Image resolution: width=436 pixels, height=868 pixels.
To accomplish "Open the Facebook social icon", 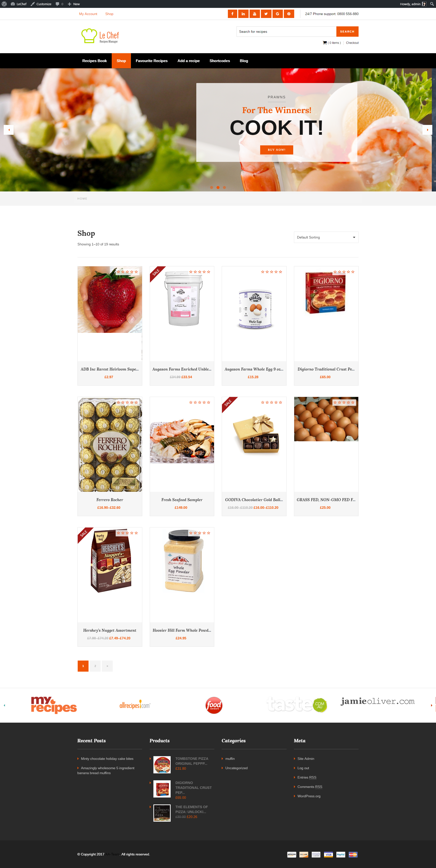I will point(232,14).
